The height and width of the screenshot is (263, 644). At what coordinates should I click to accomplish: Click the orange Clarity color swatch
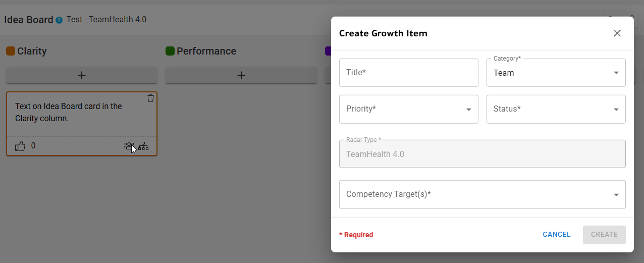(x=10, y=51)
